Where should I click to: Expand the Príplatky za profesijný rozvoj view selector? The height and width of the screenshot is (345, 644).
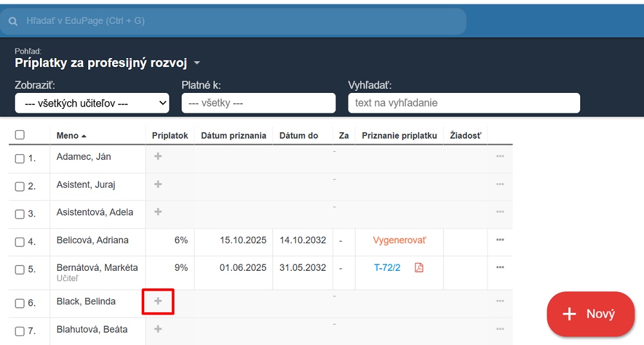[x=197, y=63]
